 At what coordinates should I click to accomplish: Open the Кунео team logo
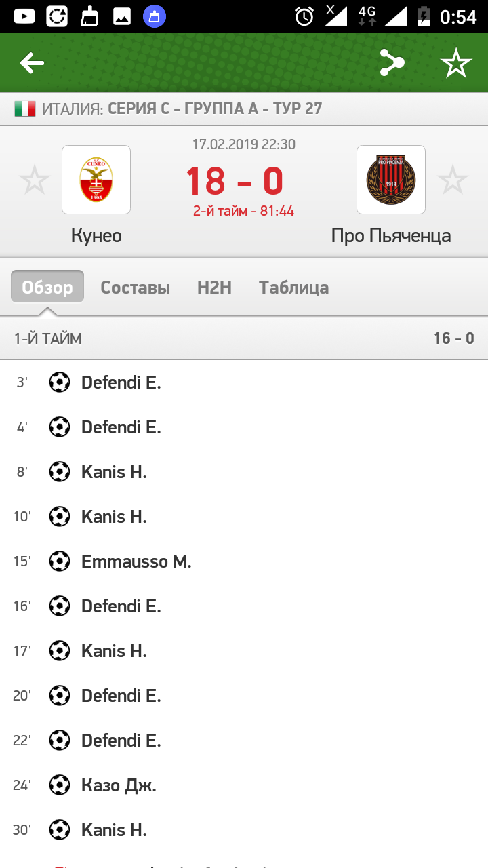[x=96, y=180]
